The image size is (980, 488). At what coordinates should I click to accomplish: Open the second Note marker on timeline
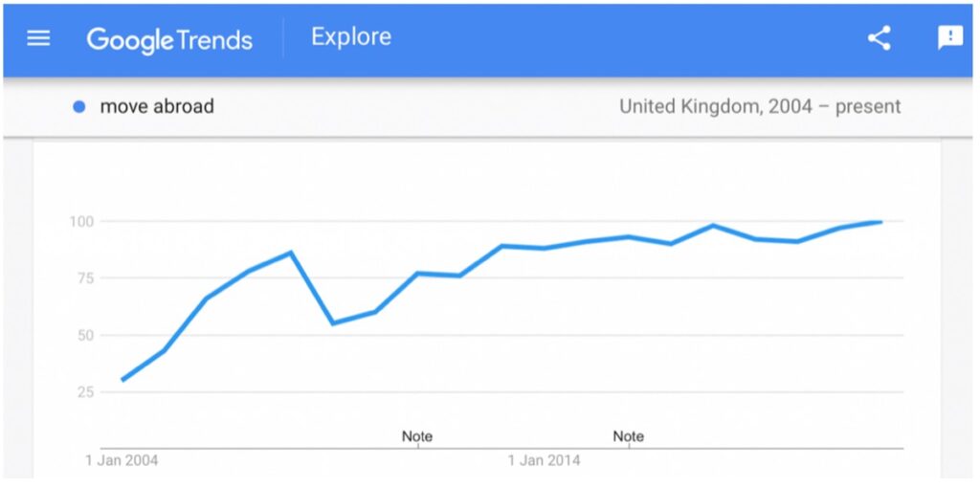(x=628, y=436)
